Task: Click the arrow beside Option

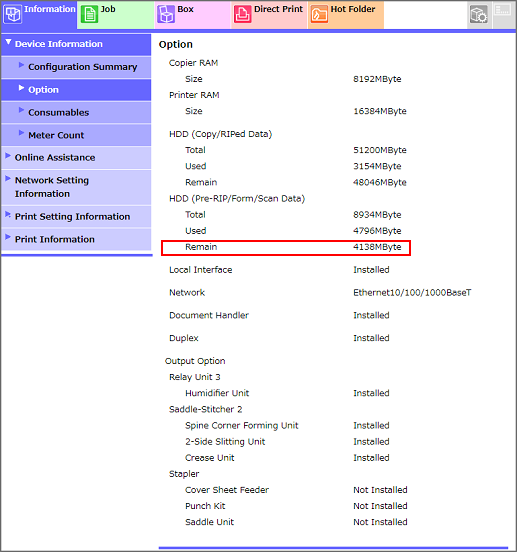Action: click(x=21, y=88)
